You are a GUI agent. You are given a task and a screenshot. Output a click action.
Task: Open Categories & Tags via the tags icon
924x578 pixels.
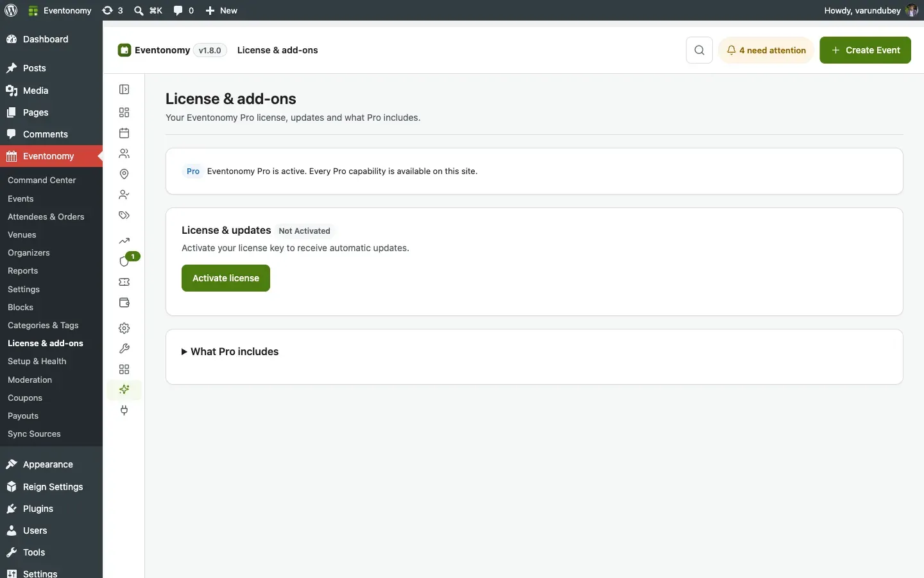124,215
